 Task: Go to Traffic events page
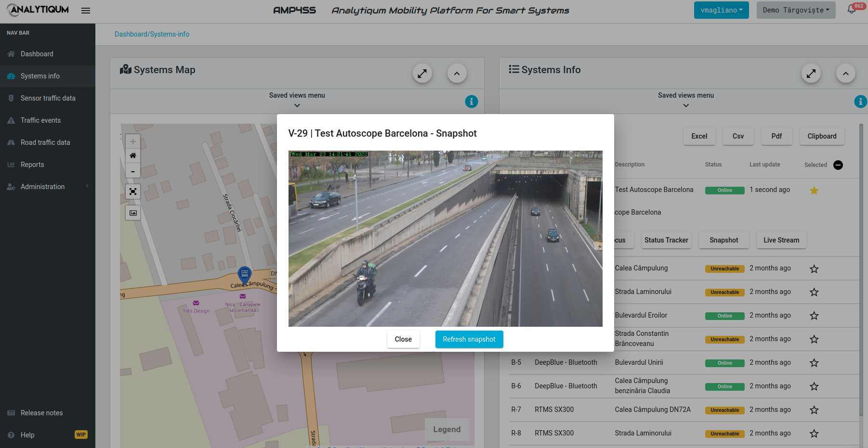(x=40, y=120)
